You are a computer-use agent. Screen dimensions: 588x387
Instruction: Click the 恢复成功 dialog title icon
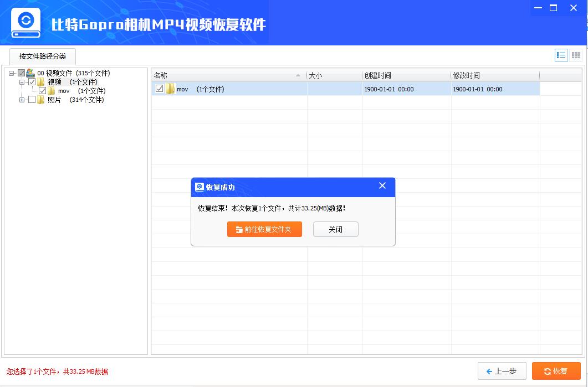tap(200, 187)
